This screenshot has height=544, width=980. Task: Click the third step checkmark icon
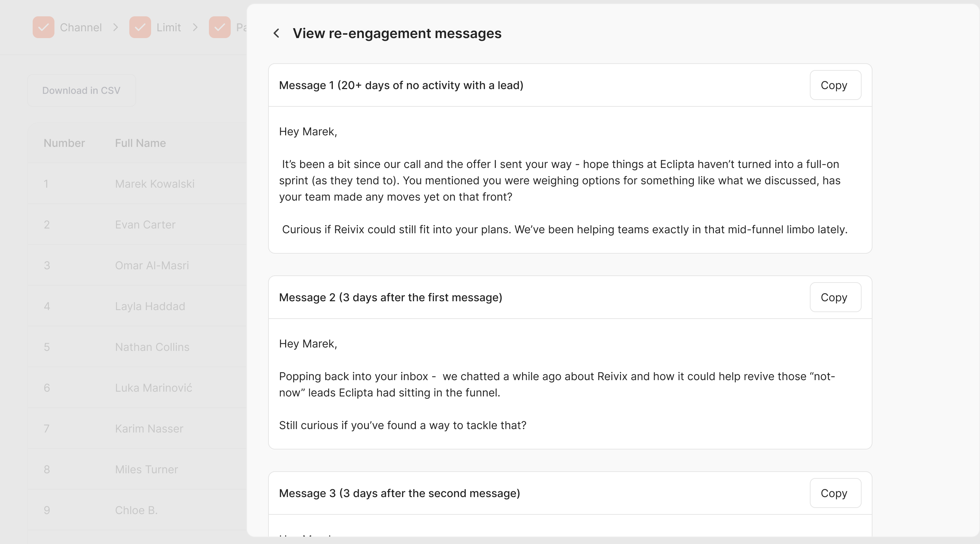point(219,28)
